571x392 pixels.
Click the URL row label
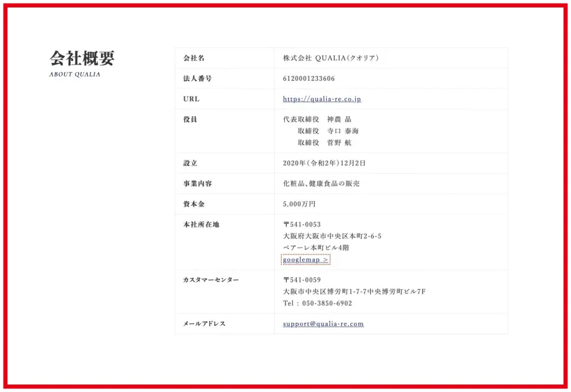pyautogui.click(x=191, y=99)
